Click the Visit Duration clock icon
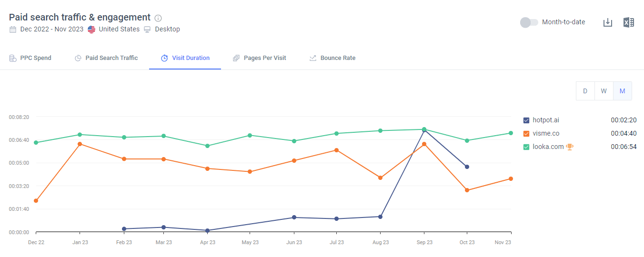This screenshot has height=257, width=644. 164,58
